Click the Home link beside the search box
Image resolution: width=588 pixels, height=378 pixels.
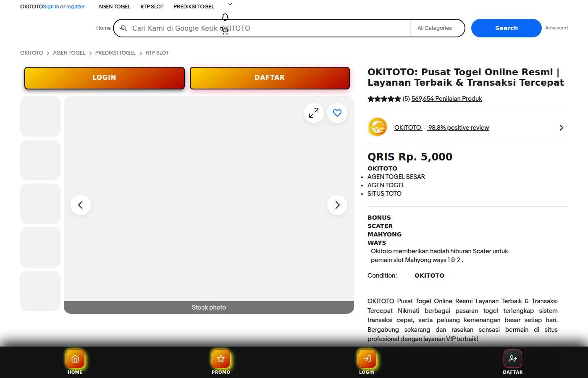(x=103, y=28)
